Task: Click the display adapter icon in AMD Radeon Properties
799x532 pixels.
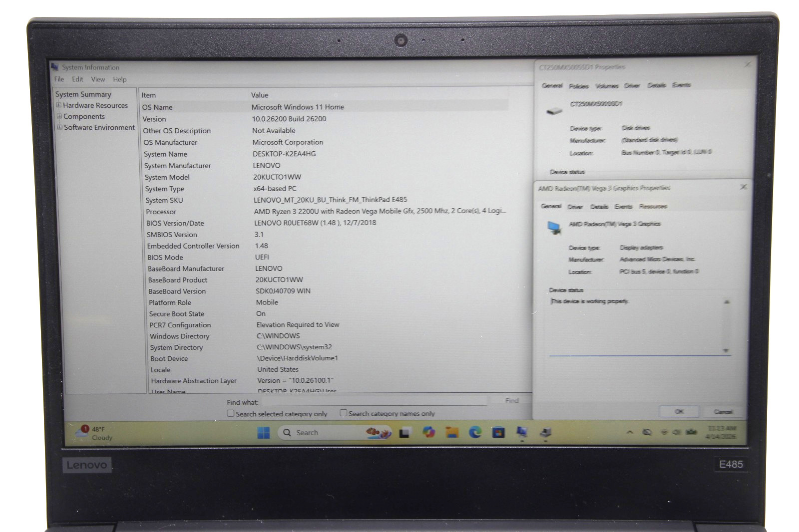Action: coord(554,228)
